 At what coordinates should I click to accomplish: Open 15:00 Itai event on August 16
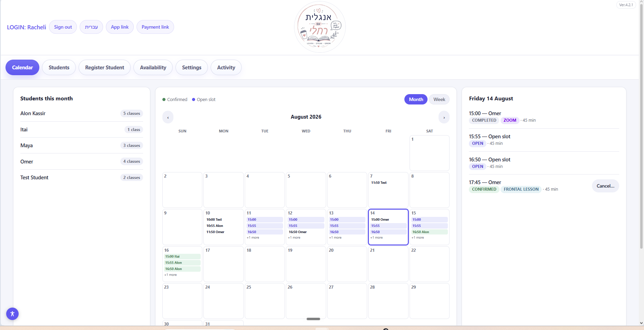(x=182, y=257)
